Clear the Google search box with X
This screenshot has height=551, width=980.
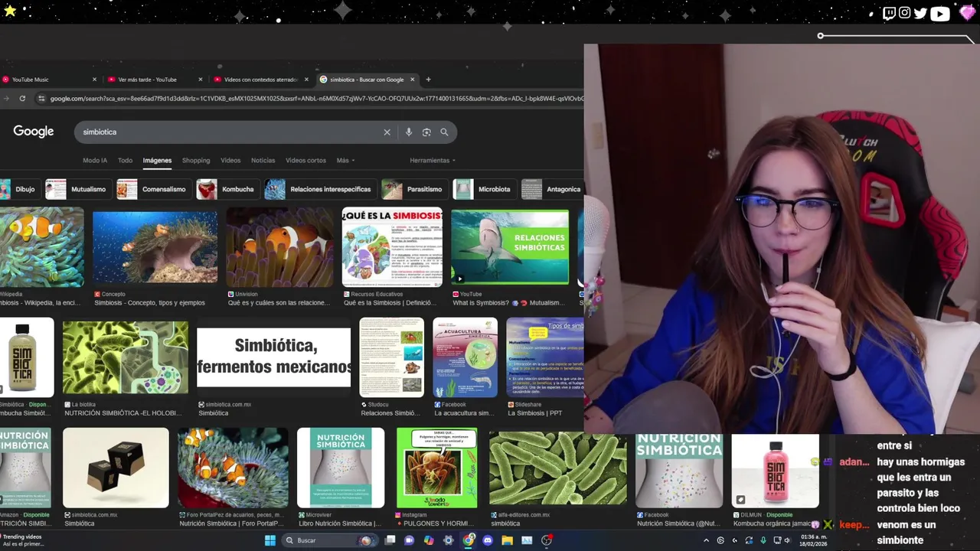387,132
